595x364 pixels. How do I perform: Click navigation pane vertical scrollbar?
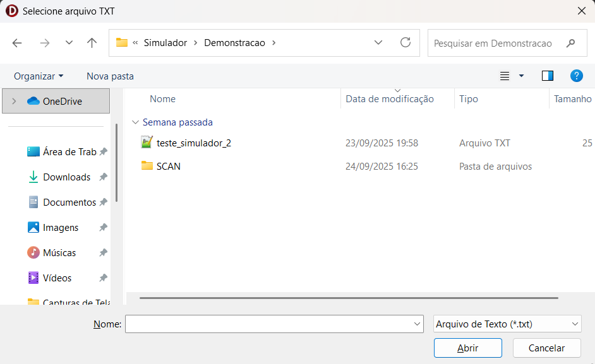(x=116, y=163)
